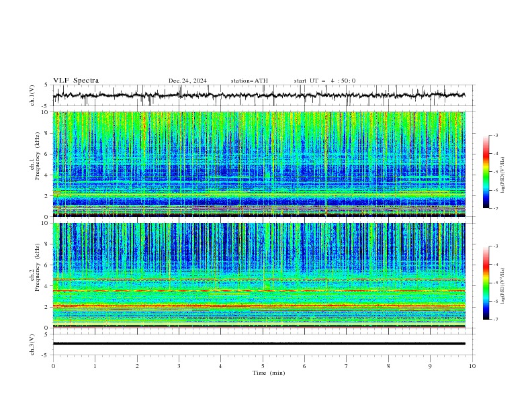
Task: Click the time axis tick label "1"
Action: pos(95,366)
